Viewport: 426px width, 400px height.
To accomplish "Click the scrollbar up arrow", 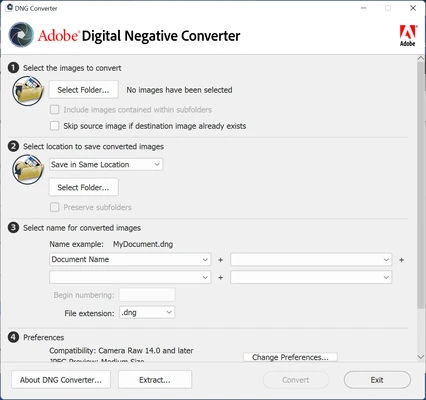I will pos(421,58).
